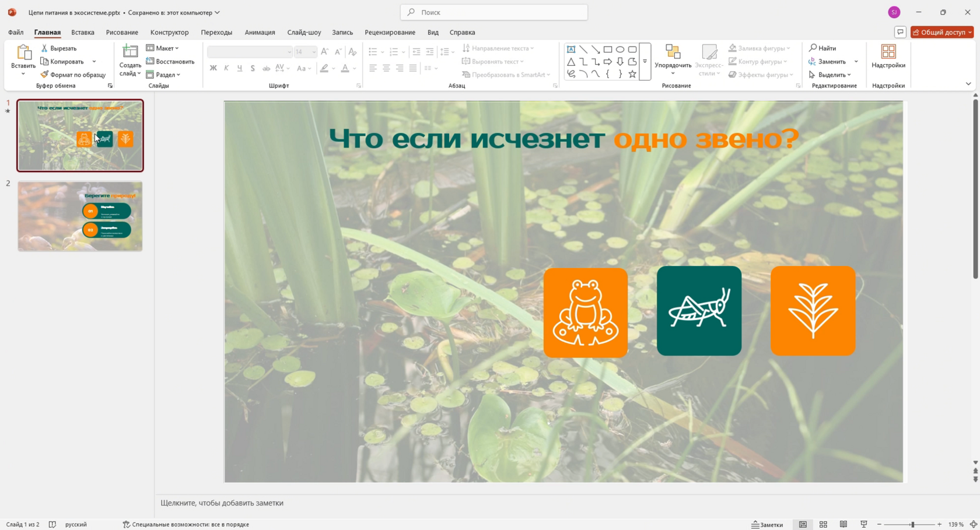Reset the slide with Восстановить
This screenshot has width=980, height=530.
pos(170,61)
